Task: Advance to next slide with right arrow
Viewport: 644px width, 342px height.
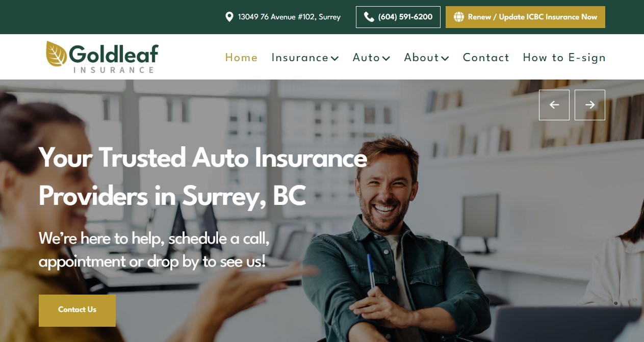Action: 590,105
